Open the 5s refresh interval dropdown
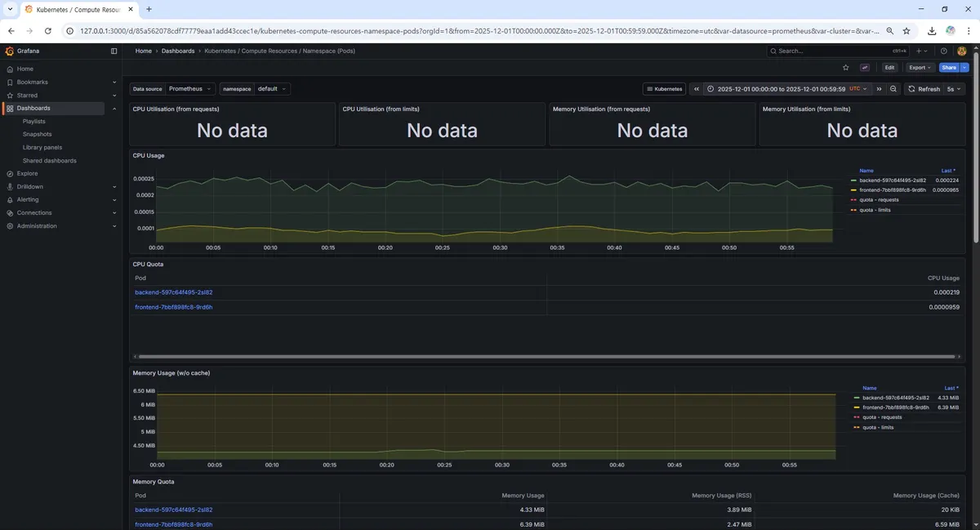 (955, 89)
